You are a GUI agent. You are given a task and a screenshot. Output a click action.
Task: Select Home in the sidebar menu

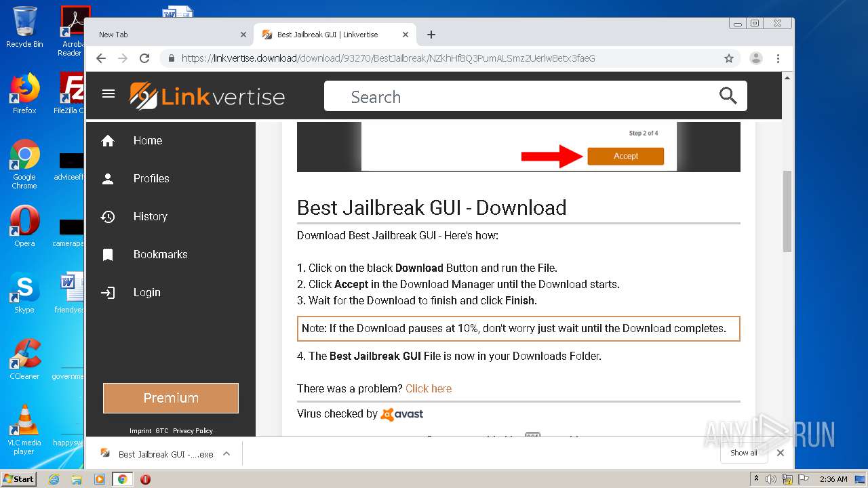pos(170,140)
